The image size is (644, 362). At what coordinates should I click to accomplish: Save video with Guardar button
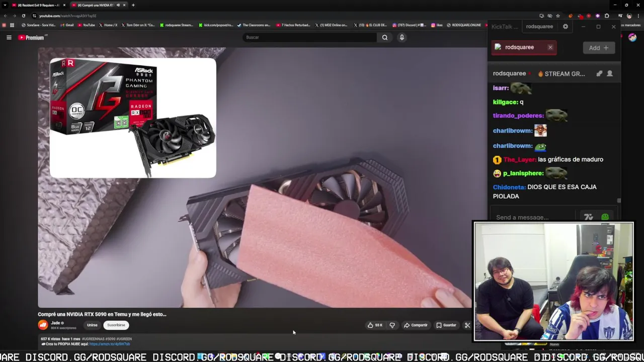point(446,325)
